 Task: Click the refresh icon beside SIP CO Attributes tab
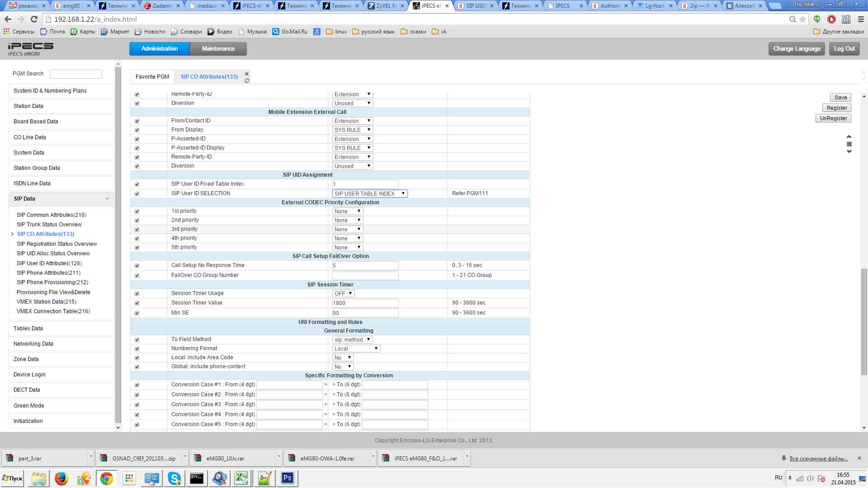pos(247,81)
